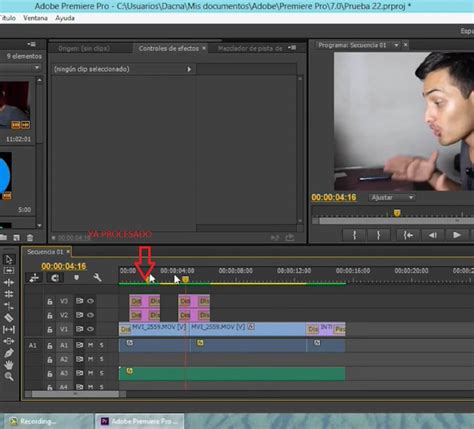
Task: Expand the arrow beside 'ningún clip seleccionado'
Action: pos(189,69)
